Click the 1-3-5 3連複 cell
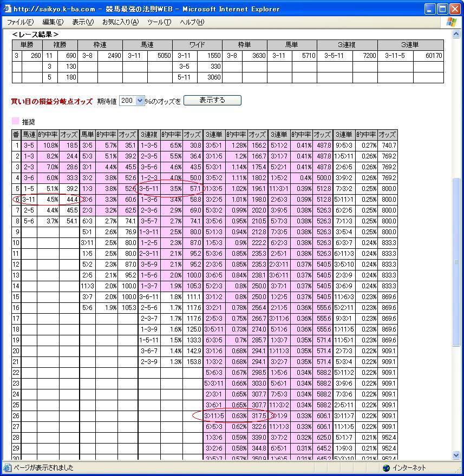The width and height of the screenshot is (464, 476). pos(149,146)
